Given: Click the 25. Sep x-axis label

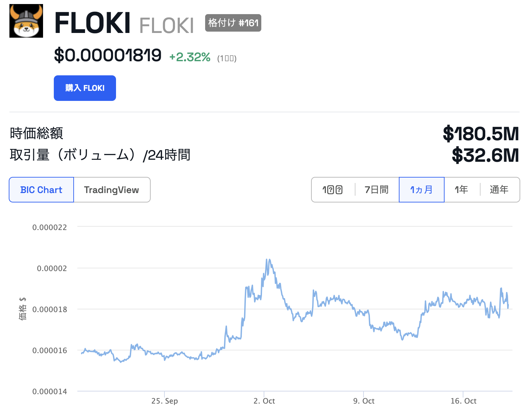Looking at the screenshot, I should tap(164, 401).
